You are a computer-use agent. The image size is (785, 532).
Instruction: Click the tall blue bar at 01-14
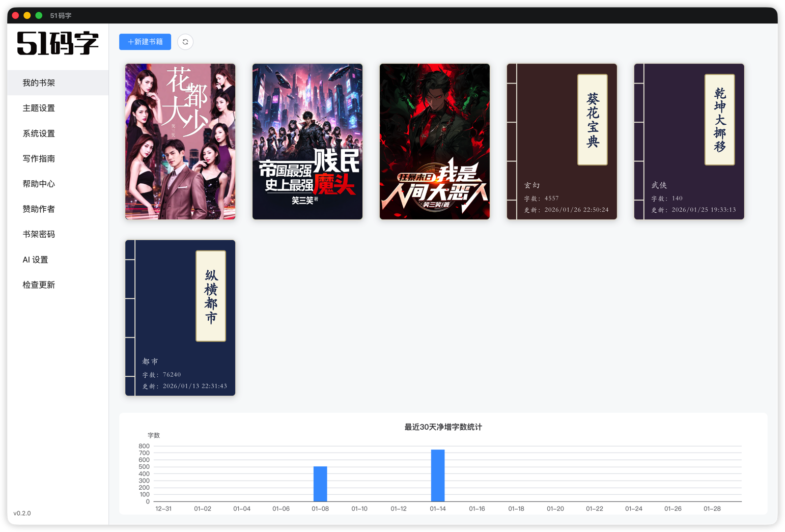pos(438,474)
